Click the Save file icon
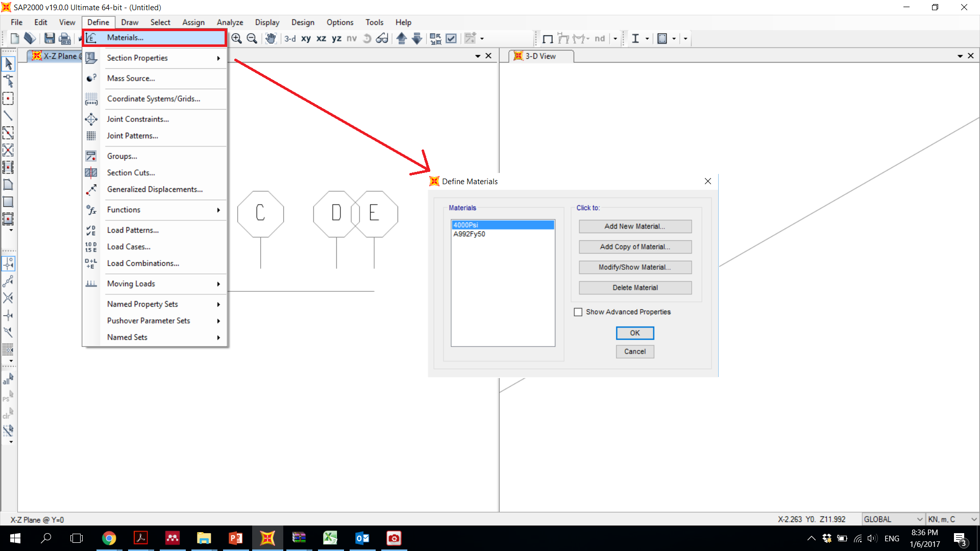Screen dimensions: 980x551 (x=50, y=38)
